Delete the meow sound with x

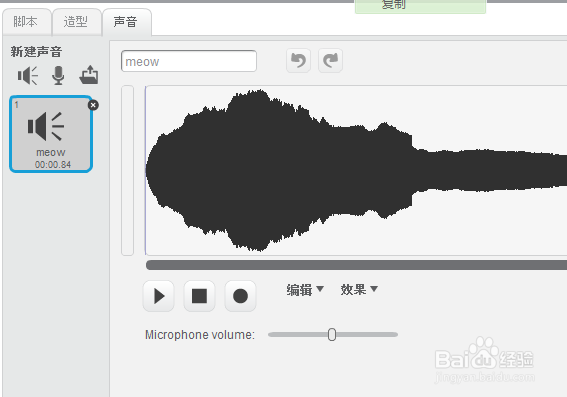click(x=93, y=105)
